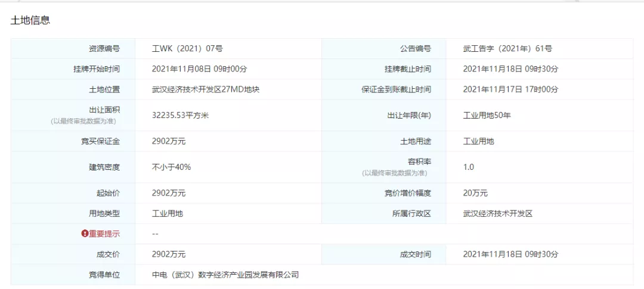Select announcement number 武工告字（2021年）61号
Screen dimensions: 644x289
tap(507, 49)
